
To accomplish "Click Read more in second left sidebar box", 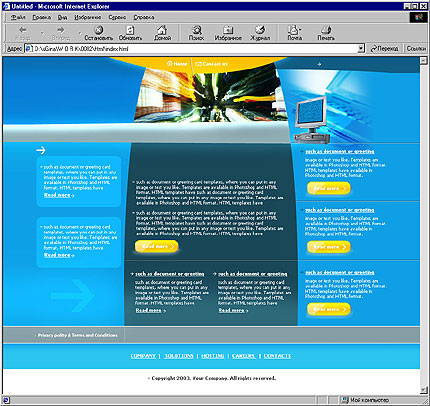I will click(59, 255).
